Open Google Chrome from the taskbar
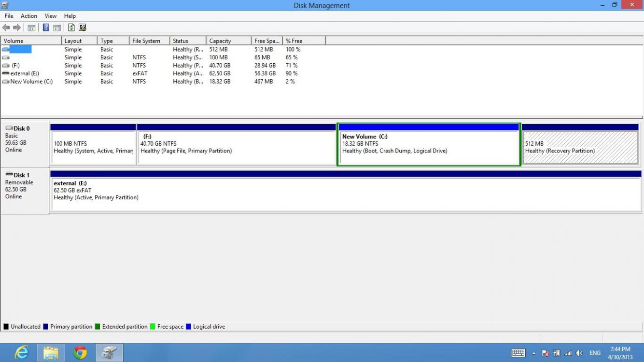644x362 pixels. pos(80,353)
